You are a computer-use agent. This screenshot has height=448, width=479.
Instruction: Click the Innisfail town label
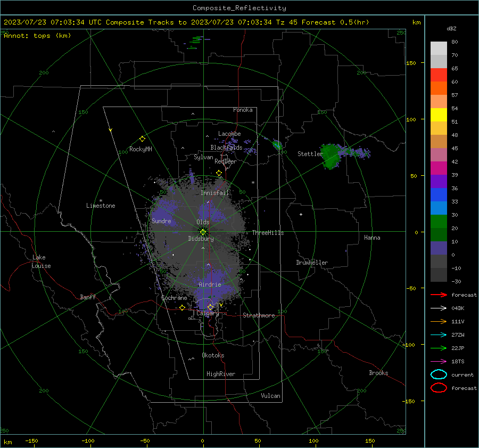pyautogui.click(x=214, y=193)
